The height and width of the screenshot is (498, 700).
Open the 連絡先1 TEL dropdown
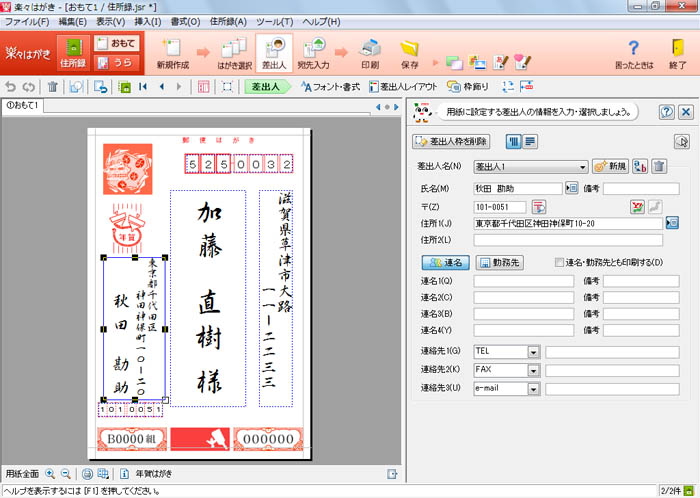[533, 351]
